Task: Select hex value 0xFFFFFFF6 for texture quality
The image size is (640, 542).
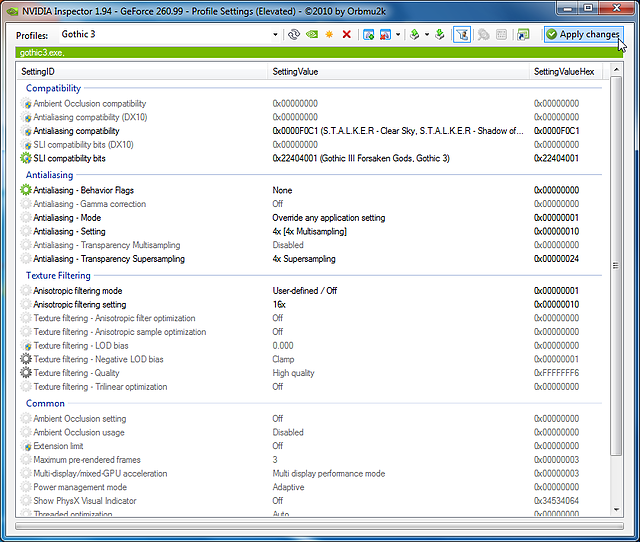Action: click(556, 373)
